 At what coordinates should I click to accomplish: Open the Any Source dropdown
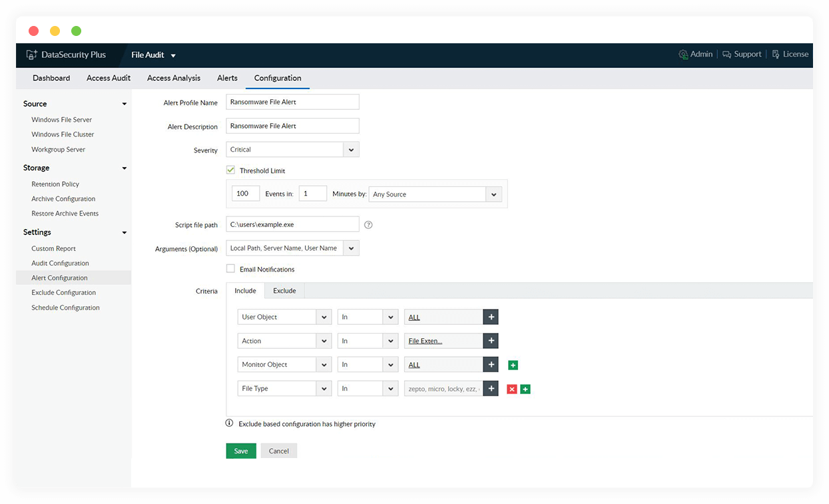(492, 194)
